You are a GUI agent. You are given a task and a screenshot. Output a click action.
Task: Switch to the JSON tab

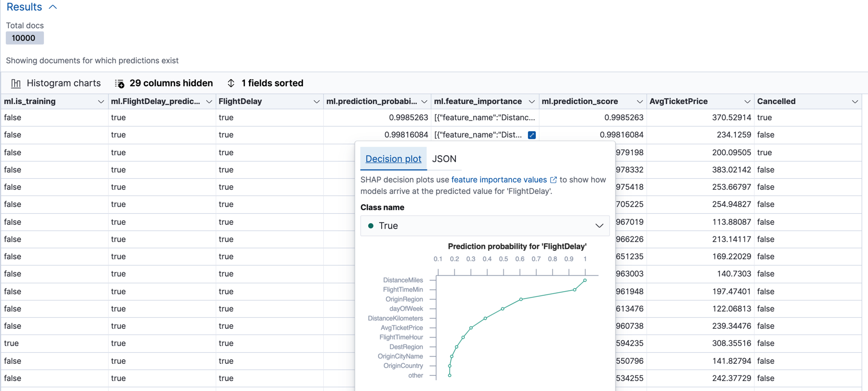pos(444,159)
